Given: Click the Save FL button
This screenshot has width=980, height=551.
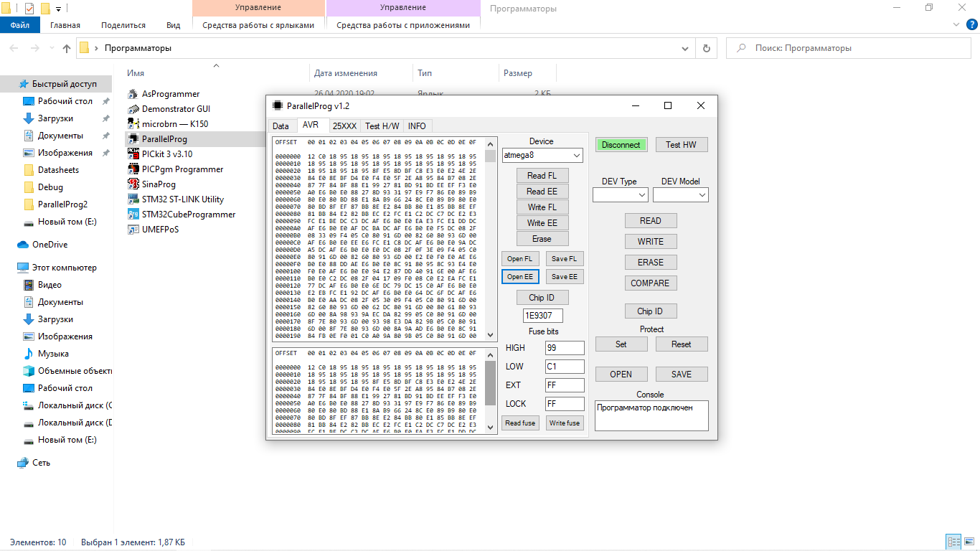Looking at the screenshot, I should [565, 258].
